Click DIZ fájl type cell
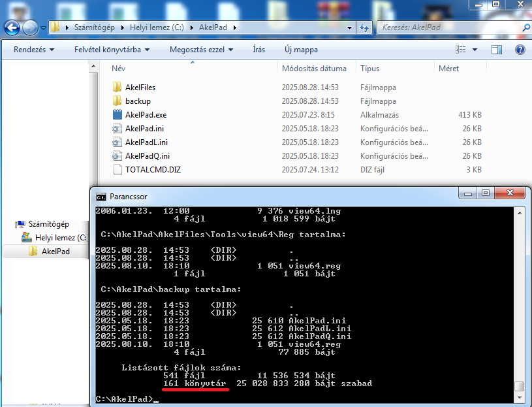 point(372,169)
